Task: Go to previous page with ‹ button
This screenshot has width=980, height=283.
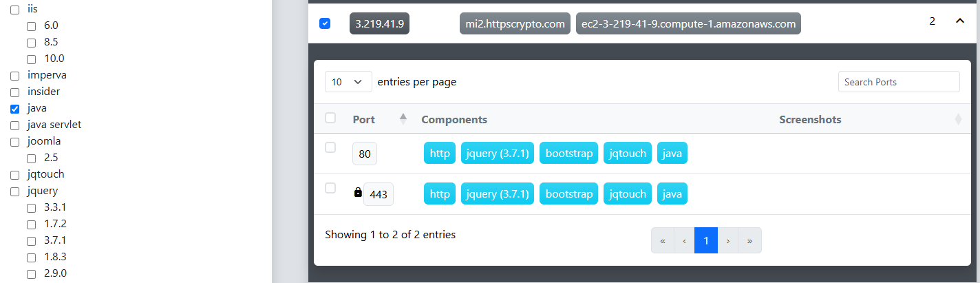Action: [x=684, y=240]
